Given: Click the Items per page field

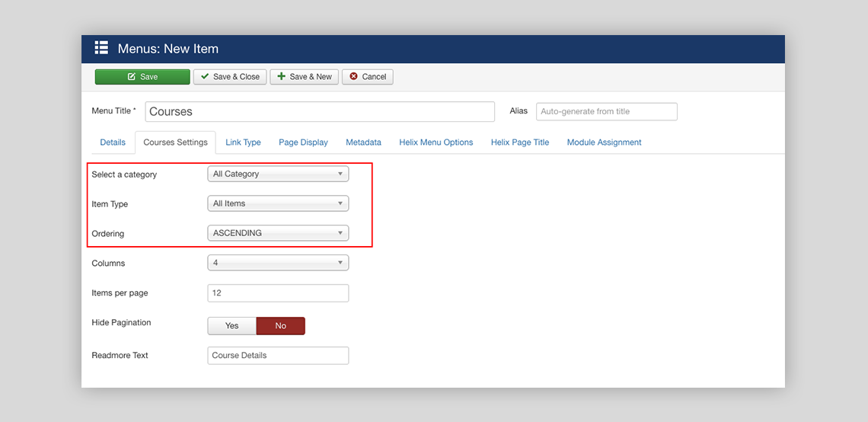Looking at the screenshot, I should coord(278,293).
